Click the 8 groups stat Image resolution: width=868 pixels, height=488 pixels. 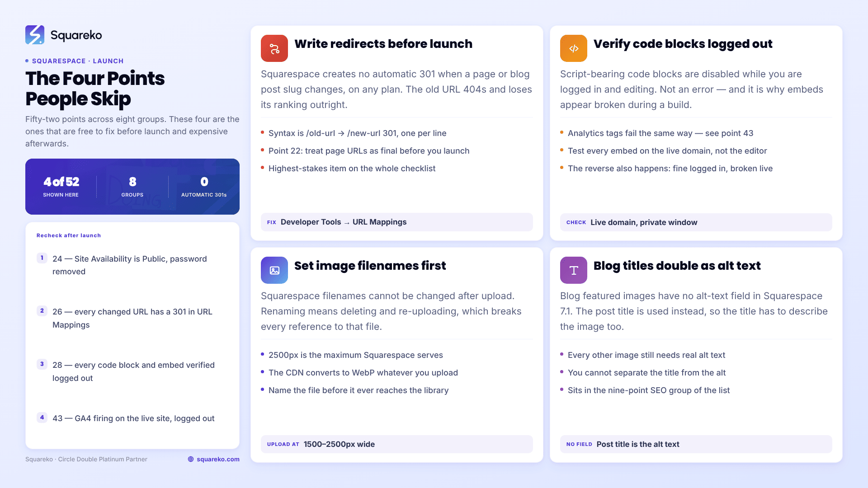[x=132, y=187]
